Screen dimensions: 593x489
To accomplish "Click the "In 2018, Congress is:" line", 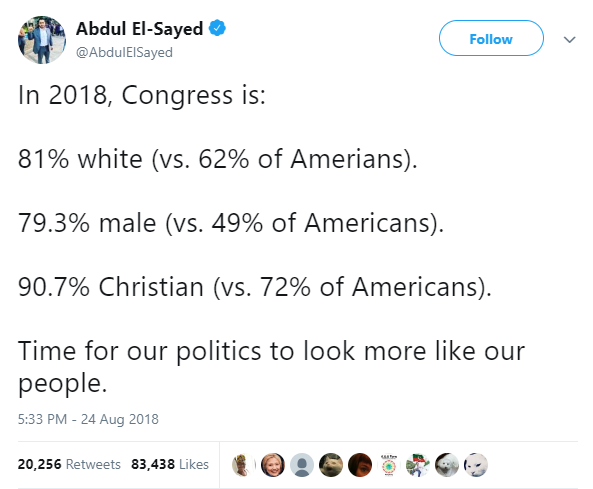I will 142,95.
